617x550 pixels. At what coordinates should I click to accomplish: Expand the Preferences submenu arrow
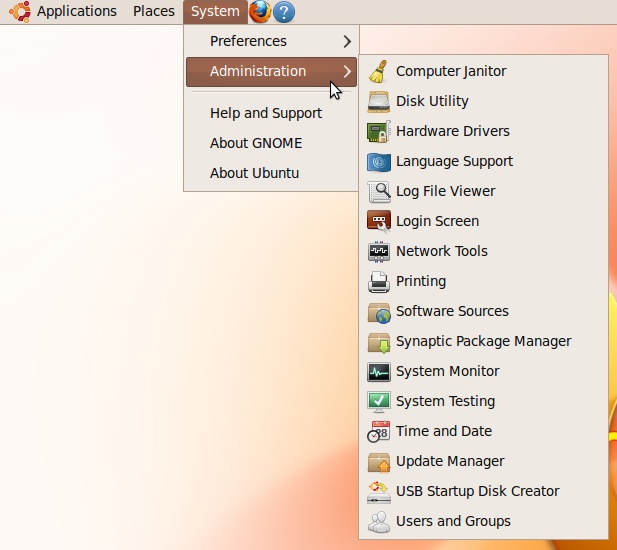tap(347, 41)
